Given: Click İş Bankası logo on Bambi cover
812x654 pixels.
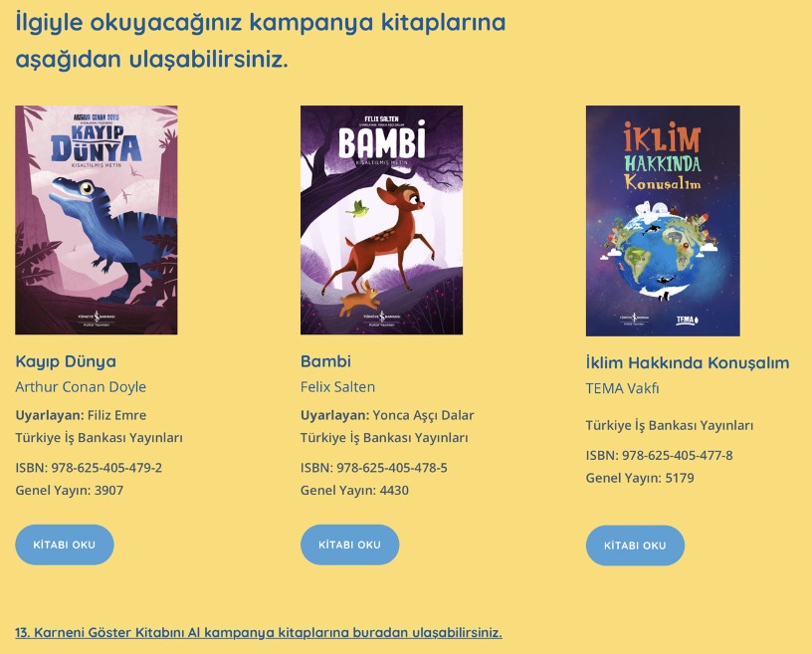Looking at the screenshot, I should (382, 319).
